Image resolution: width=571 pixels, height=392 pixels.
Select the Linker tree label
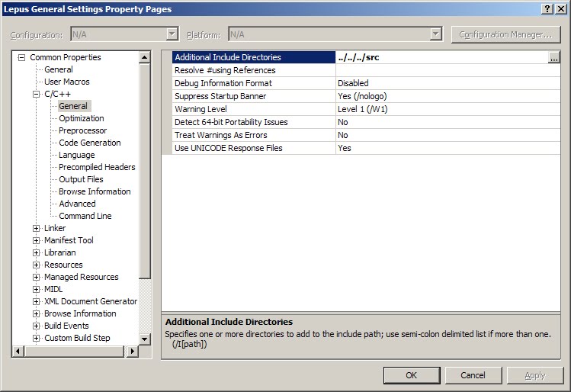pos(55,228)
